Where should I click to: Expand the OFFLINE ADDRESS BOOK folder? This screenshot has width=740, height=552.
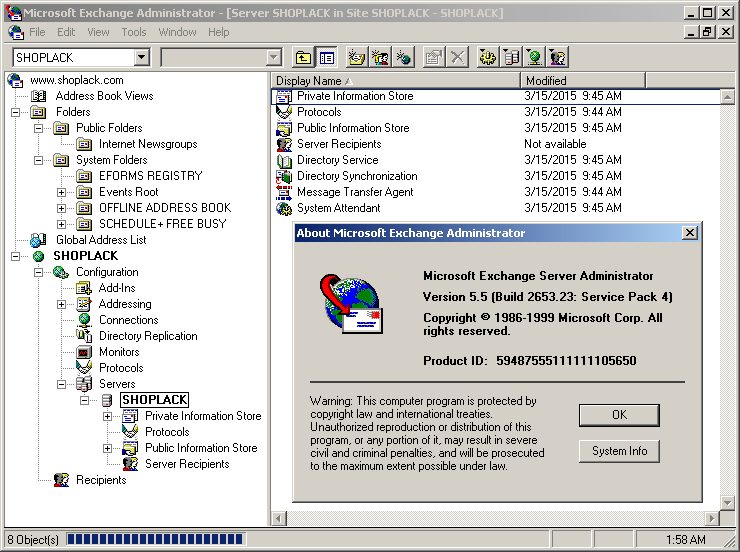[x=61, y=208]
